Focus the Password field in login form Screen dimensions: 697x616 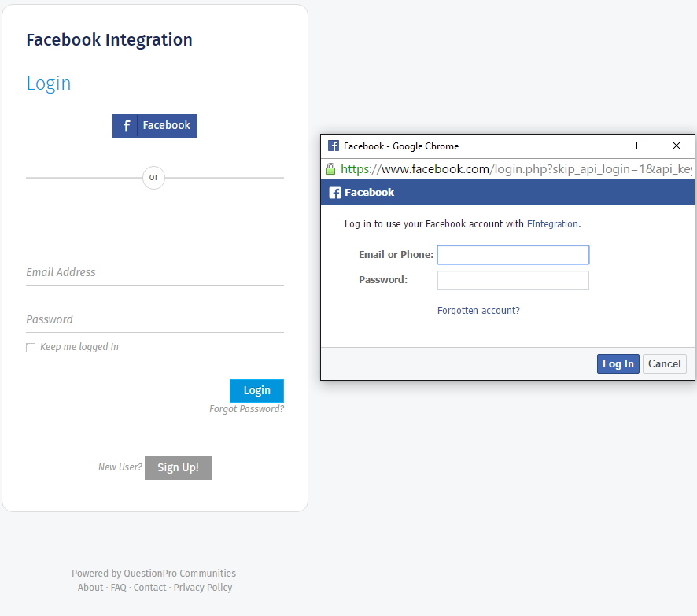(155, 319)
